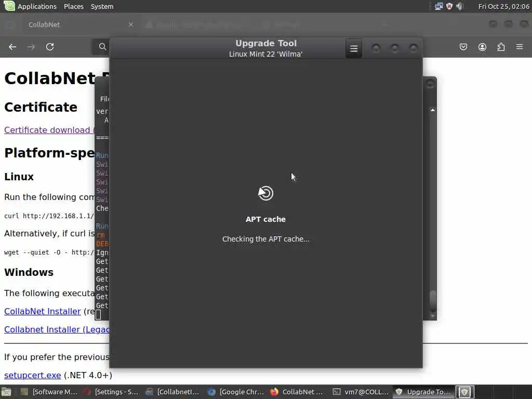This screenshot has width=532, height=399.
Task: Switch to Google Chrome taskbar entry
Action: (x=237, y=392)
